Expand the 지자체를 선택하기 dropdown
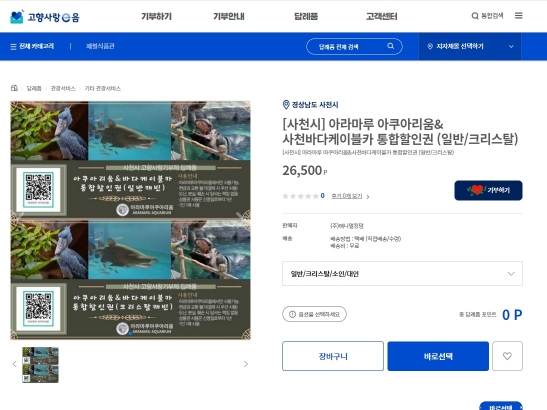This screenshot has height=410, width=547. 470,46
